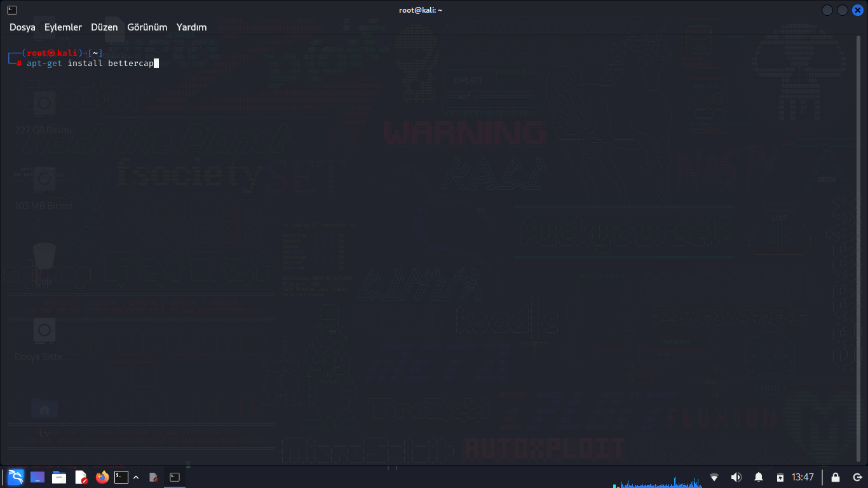Open the Görünüm menu
This screenshot has height=488, width=868.
click(147, 27)
